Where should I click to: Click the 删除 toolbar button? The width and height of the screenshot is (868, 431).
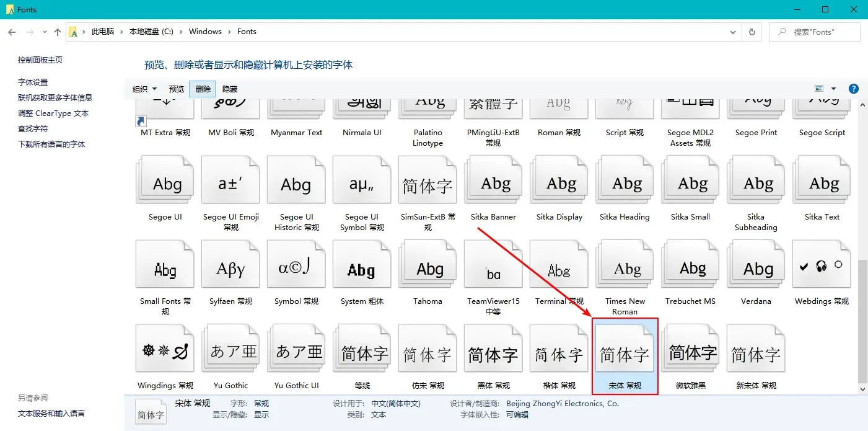[x=202, y=89]
